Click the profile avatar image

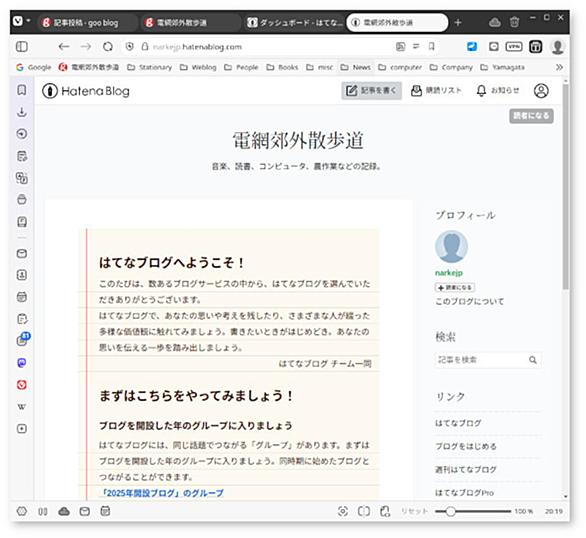coord(451,247)
